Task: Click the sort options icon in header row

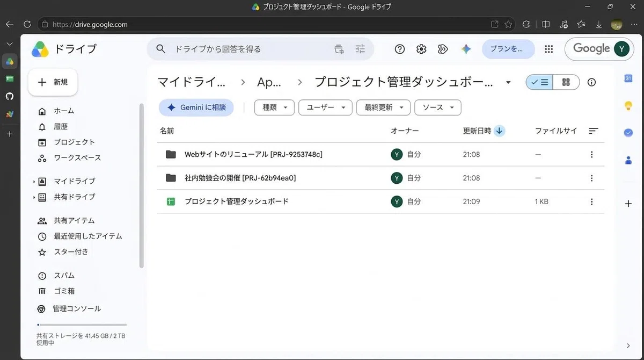Action: [593, 131]
